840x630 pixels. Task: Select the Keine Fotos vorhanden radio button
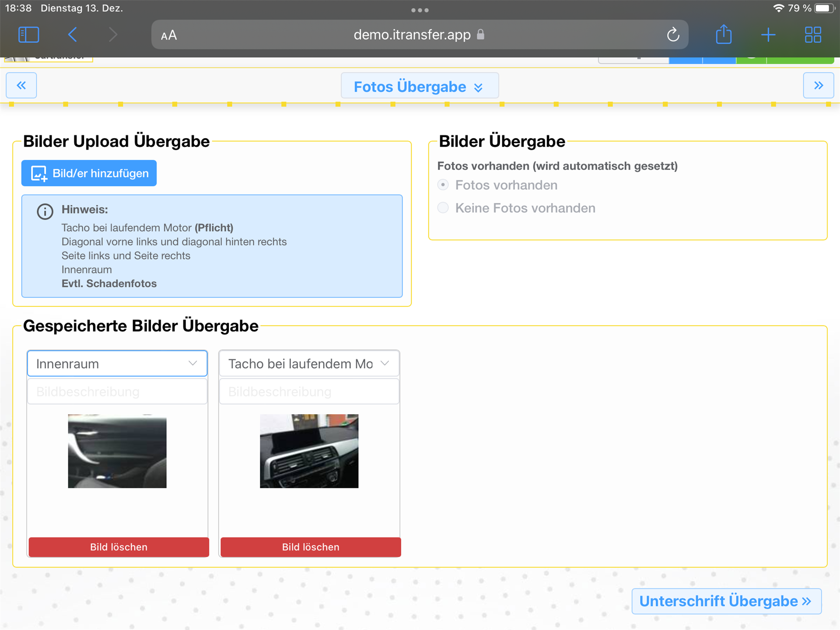click(443, 208)
